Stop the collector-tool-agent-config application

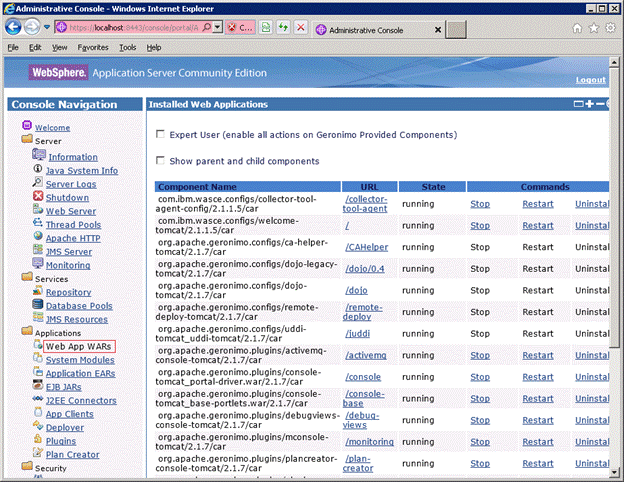[x=480, y=204]
